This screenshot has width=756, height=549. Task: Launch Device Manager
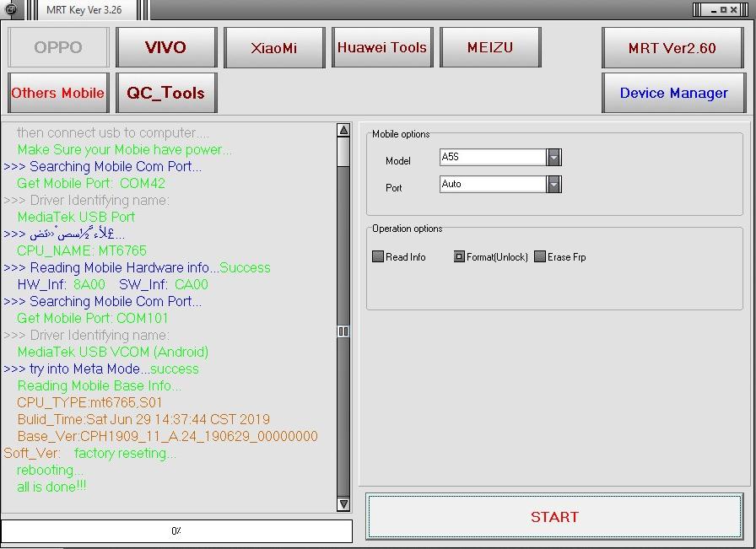click(x=673, y=93)
